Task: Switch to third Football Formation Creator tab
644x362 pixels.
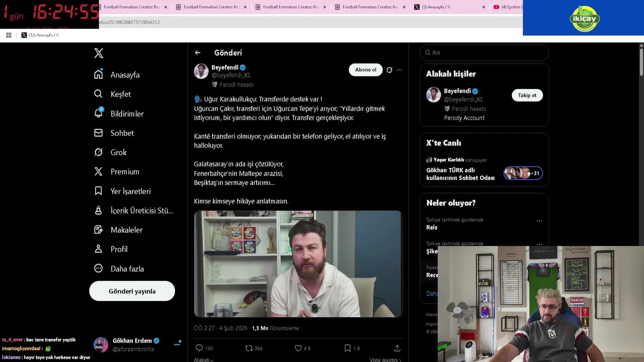Action: pyautogui.click(x=291, y=7)
